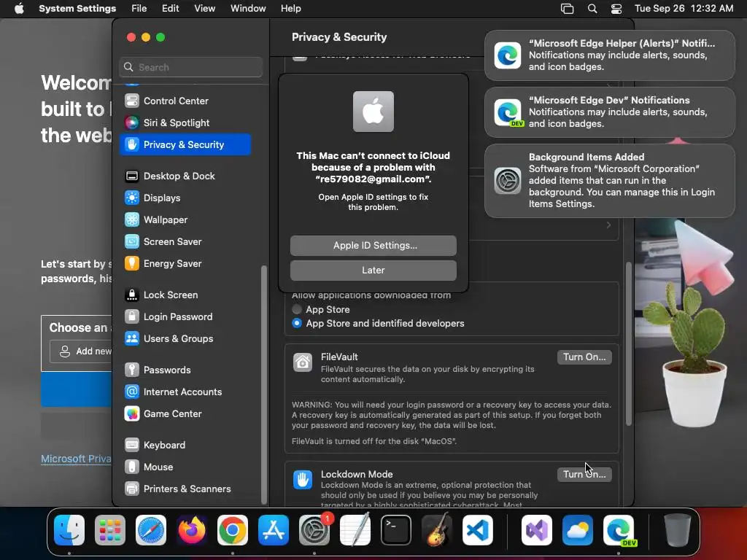Open GarageBand from the Dock
This screenshot has width=747, height=560.
coord(437,530)
